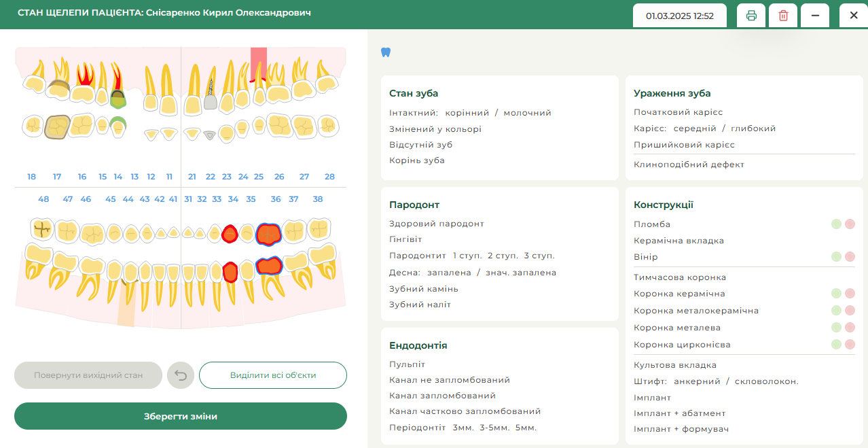Viewport: 868px width, 448px height.
Task: Click the green circle next to Пломба
Action: (x=836, y=224)
